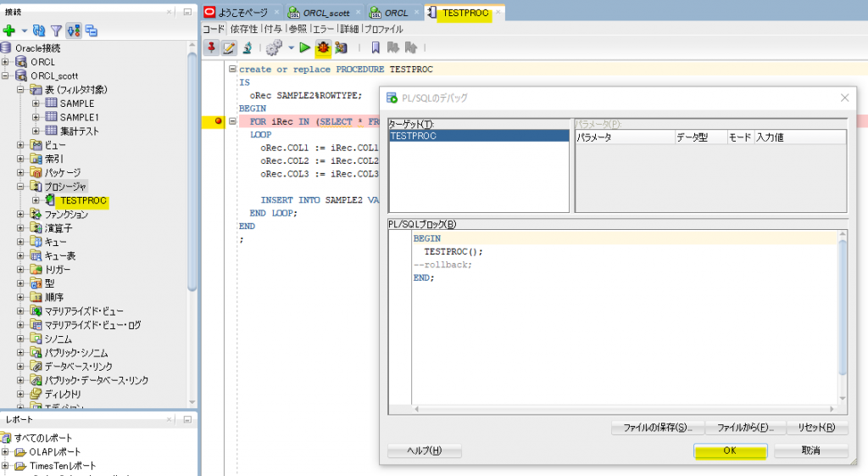Click the bookmark icon in editor toolbar
The image size is (868, 476).
(376, 48)
